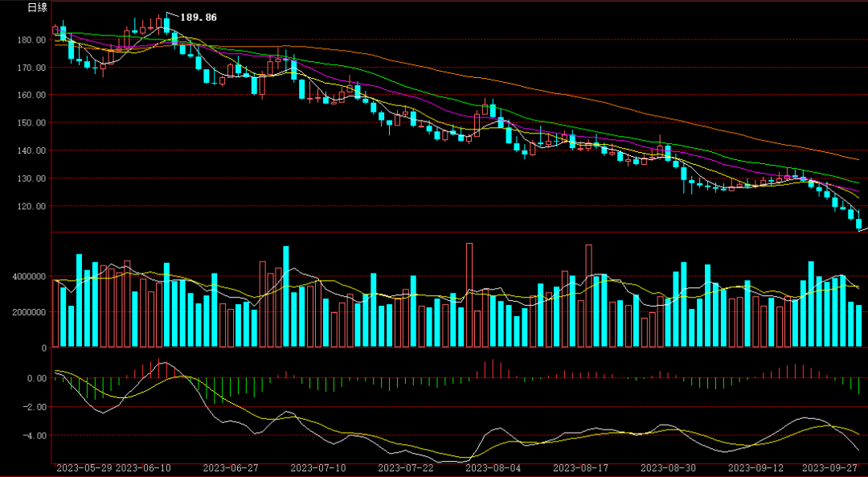The height and width of the screenshot is (477, 868).
Task: Select the last cyan candlestick at right edge
Action: pyautogui.click(x=858, y=224)
